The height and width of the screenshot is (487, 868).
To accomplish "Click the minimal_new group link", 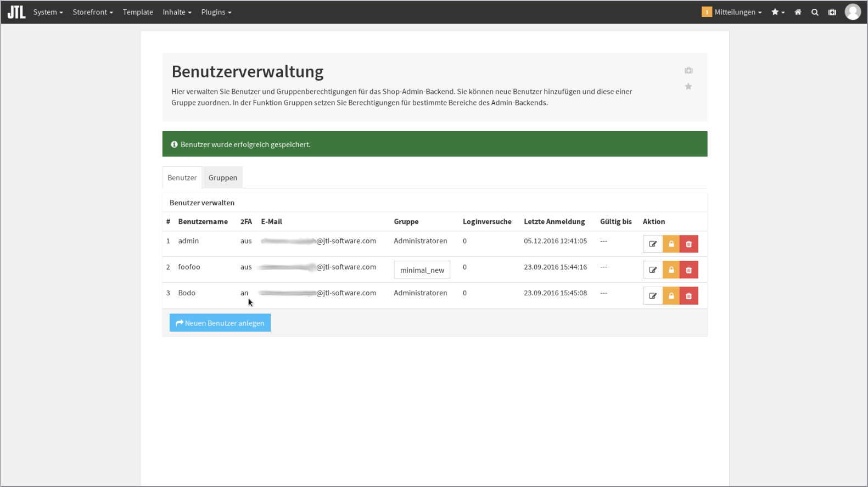I will [x=422, y=270].
